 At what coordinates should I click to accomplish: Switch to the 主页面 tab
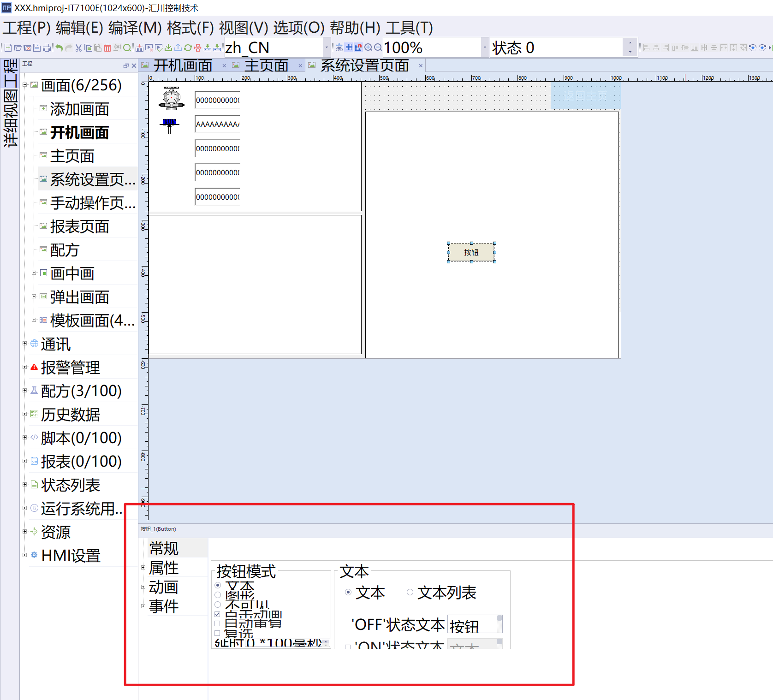tap(266, 65)
